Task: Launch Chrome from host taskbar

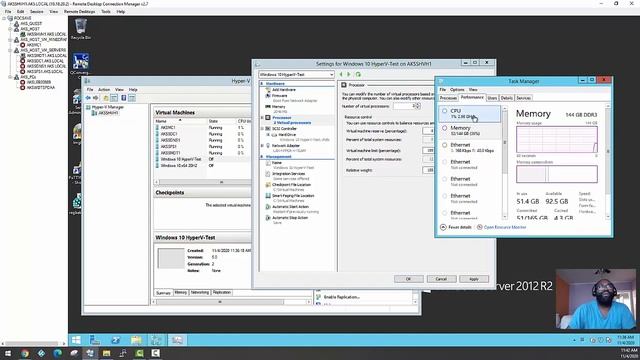Action: (25, 353)
